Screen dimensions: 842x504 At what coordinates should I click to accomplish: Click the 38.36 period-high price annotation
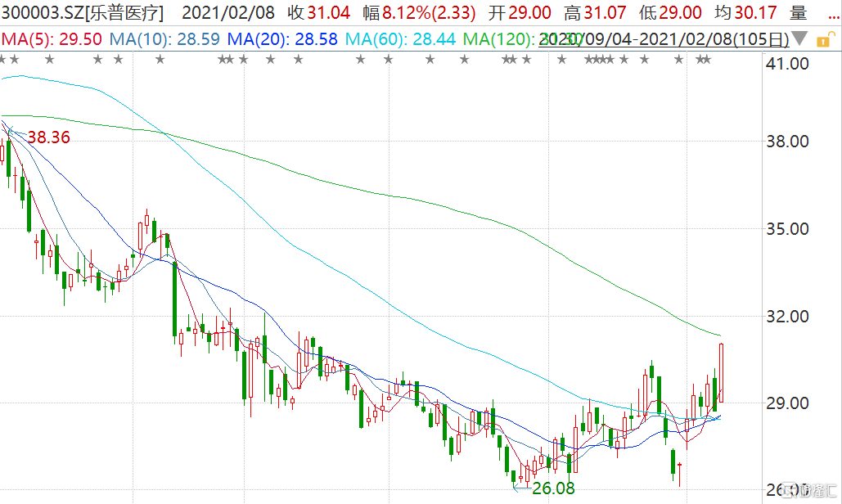(49, 137)
